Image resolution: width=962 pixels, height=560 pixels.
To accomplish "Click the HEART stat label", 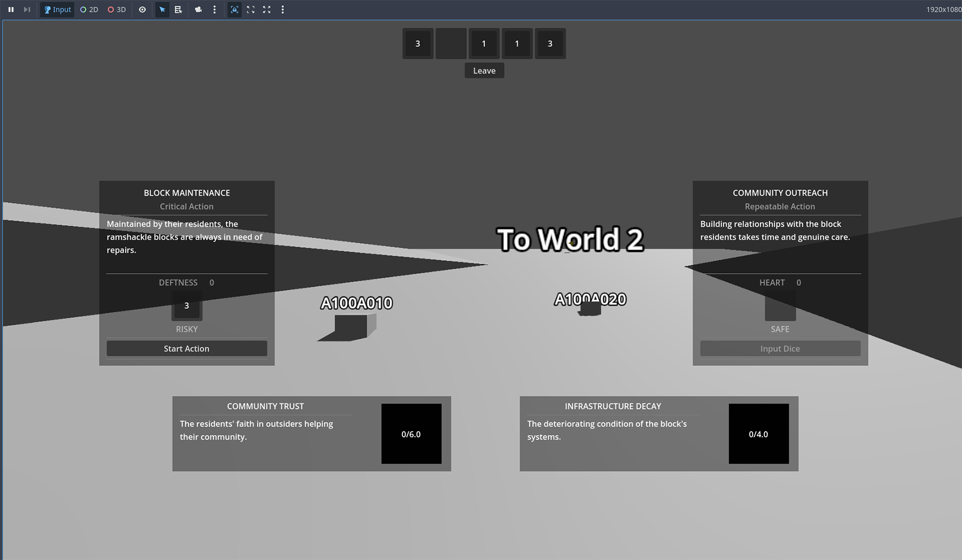I will tap(772, 282).
